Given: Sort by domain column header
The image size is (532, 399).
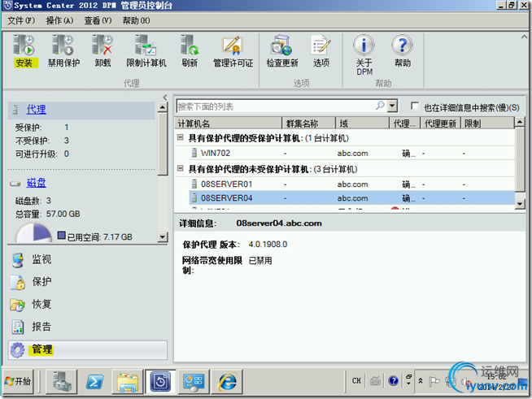Looking at the screenshot, I should click(362, 123).
